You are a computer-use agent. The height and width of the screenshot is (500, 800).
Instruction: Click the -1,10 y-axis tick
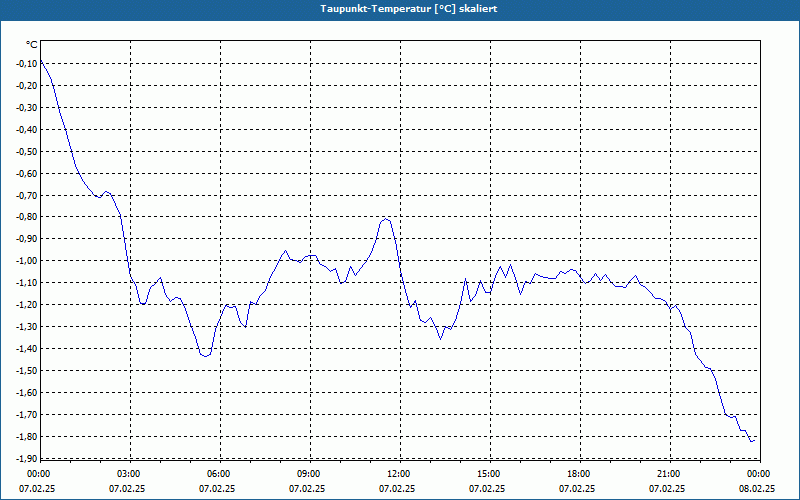(27, 283)
